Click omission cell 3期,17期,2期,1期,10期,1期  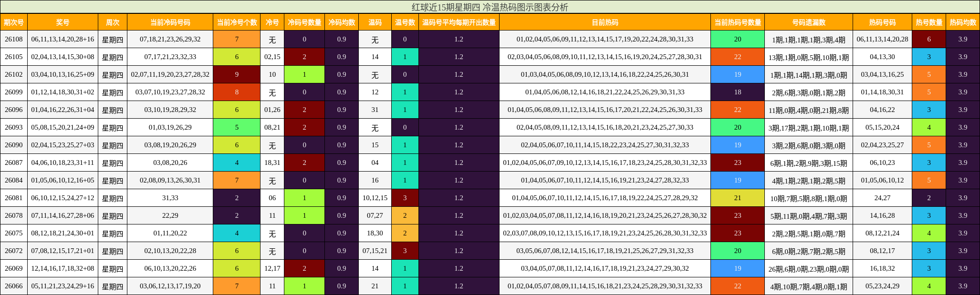(809, 128)
